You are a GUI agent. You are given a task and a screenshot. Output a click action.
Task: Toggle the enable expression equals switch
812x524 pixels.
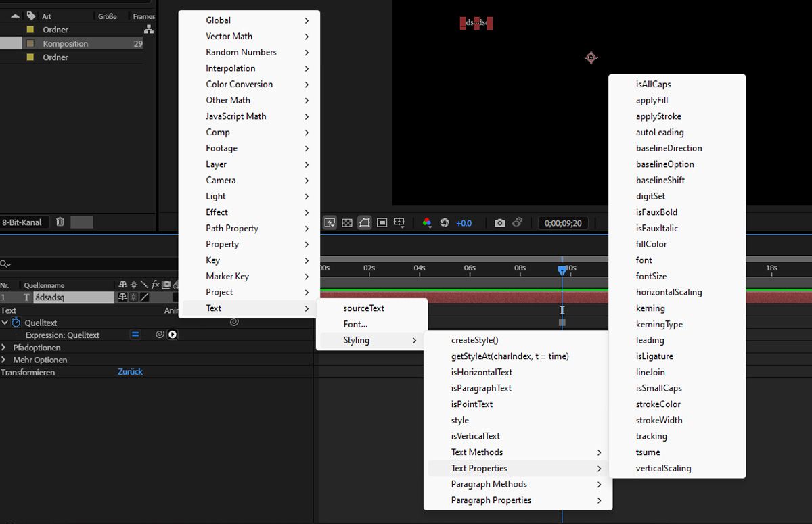click(135, 335)
